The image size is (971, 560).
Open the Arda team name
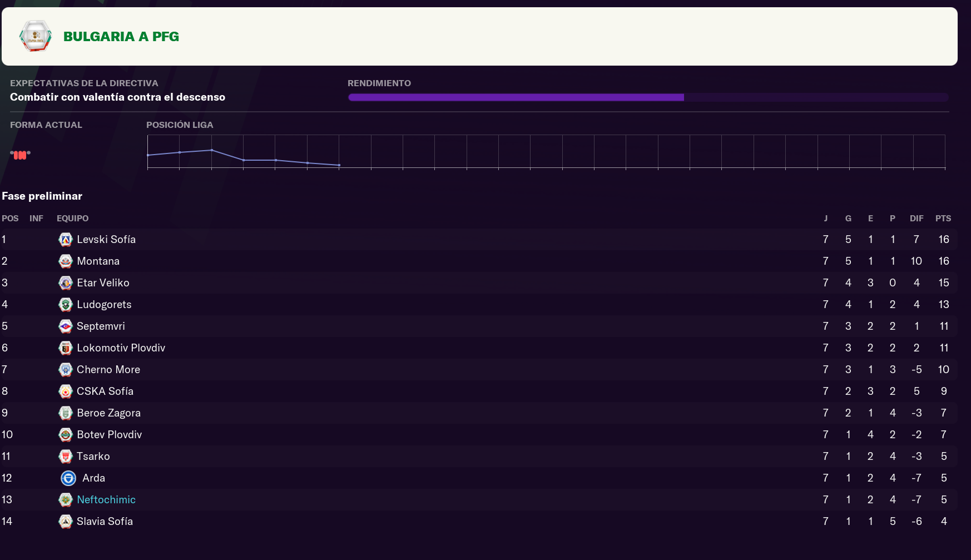point(93,478)
